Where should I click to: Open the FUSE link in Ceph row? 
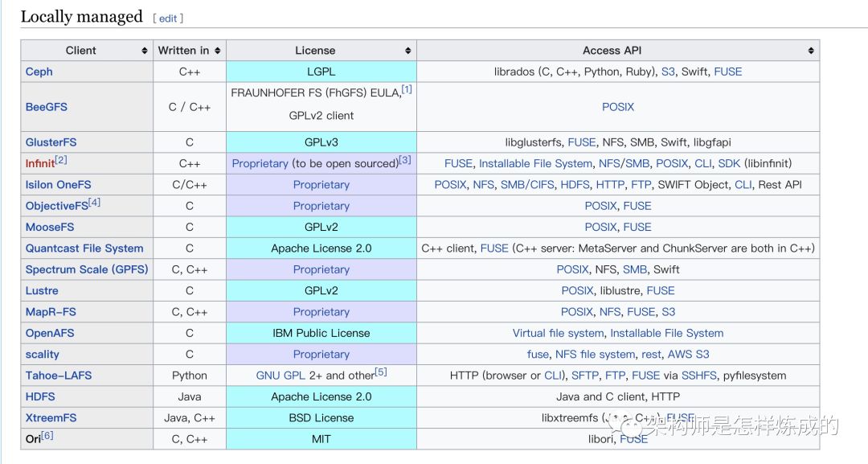tap(728, 72)
